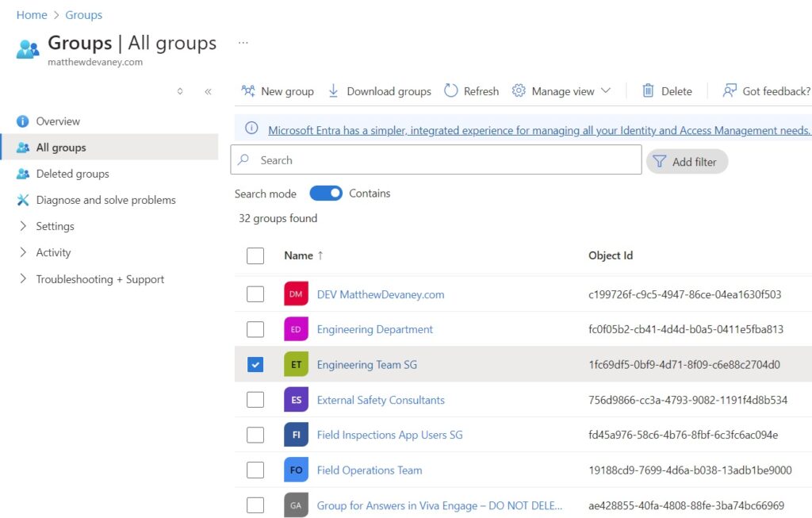Check the DEV MatthewDevaney.com row checkbox

(255, 294)
